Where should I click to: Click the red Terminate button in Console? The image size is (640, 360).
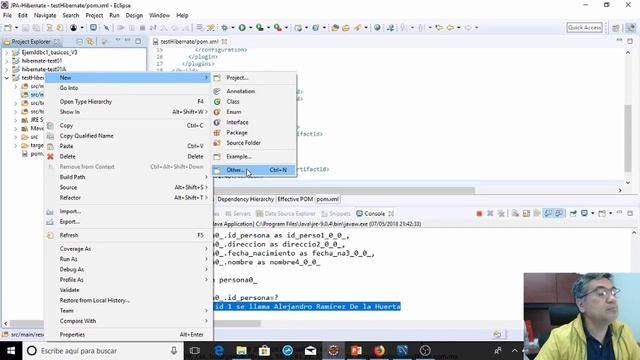(x=479, y=213)
